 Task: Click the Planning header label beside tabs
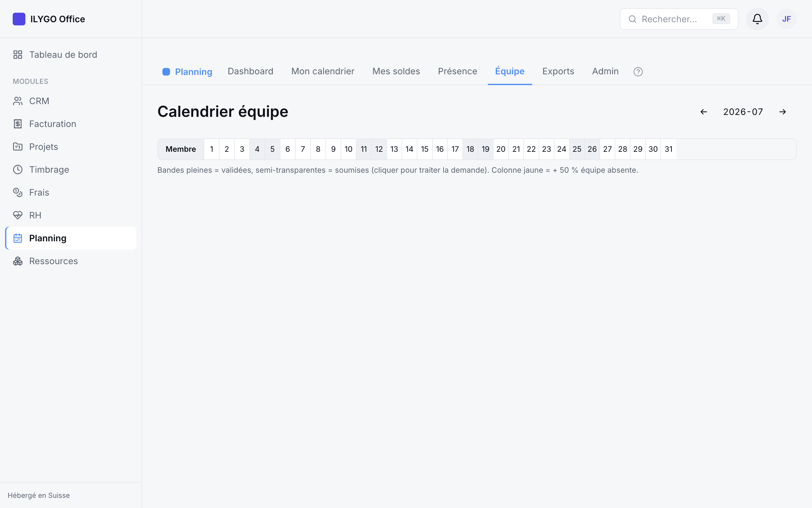click(x=193, y=72)
